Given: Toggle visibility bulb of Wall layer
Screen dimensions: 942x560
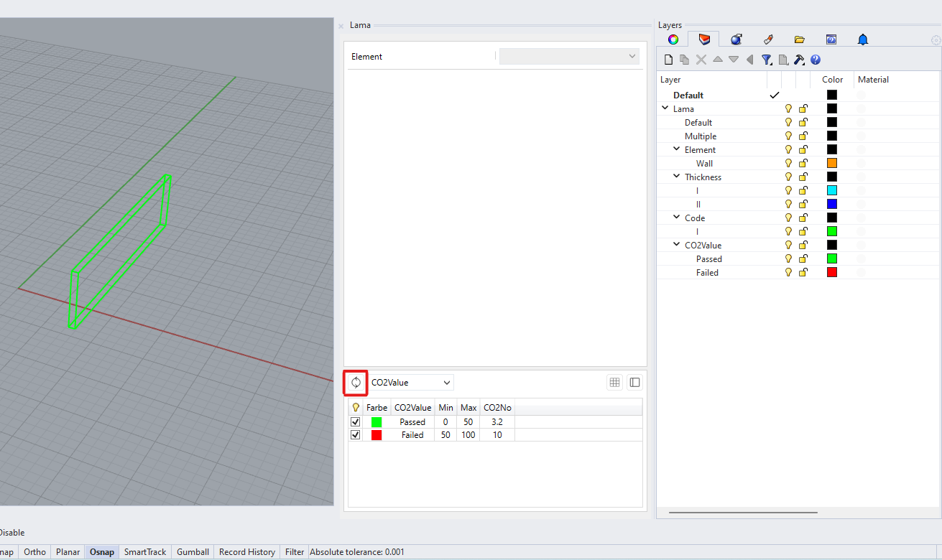Looking at the screenshot, I should [788, 163].
